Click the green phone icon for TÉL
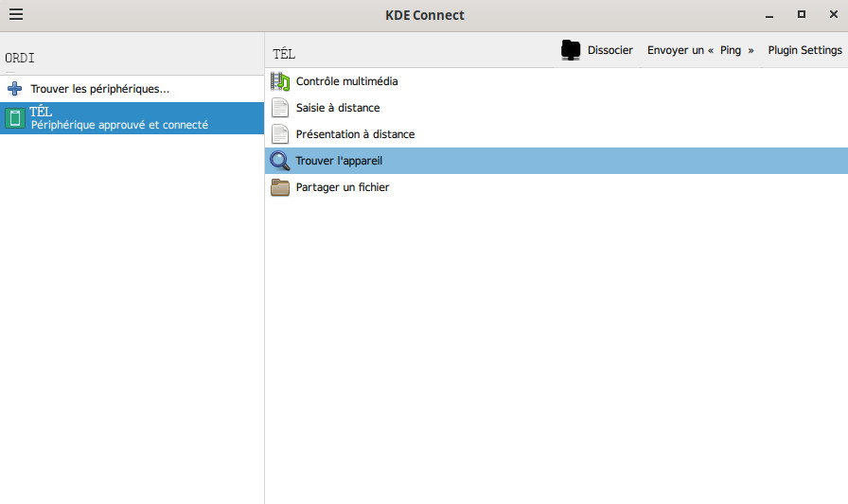 coord(15,118)
